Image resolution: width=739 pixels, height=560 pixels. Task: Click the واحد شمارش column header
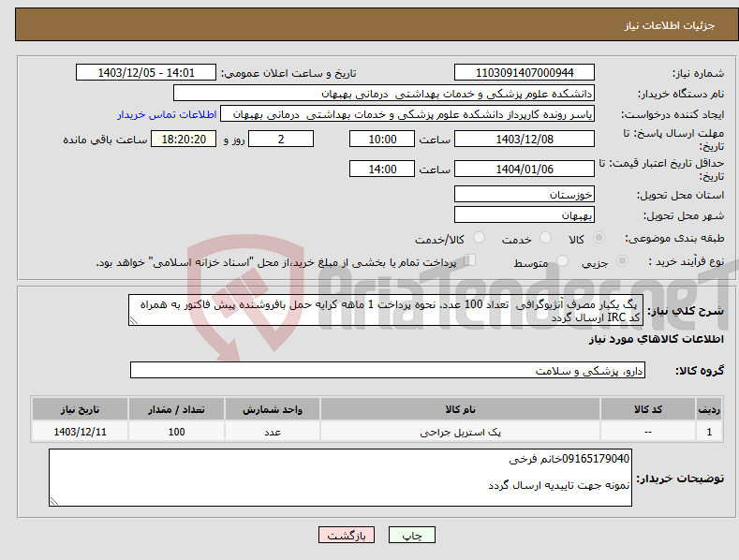click(x=273, y=409)
